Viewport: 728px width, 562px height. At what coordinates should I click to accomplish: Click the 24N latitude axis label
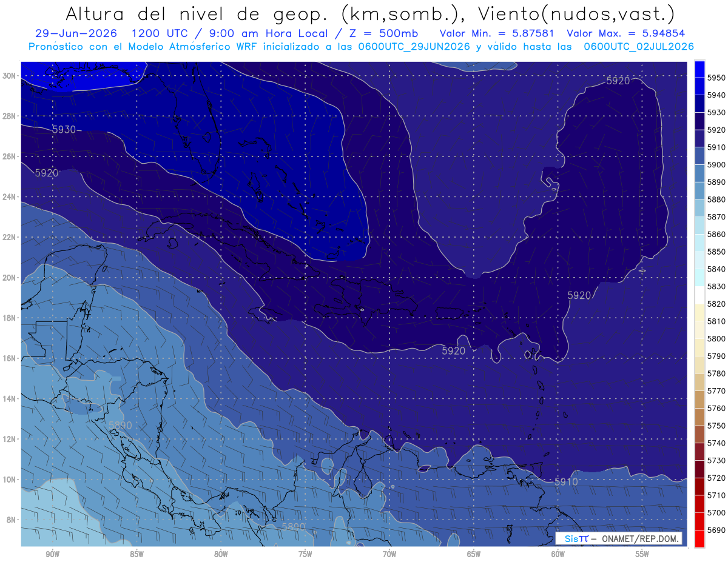[x=9, y=197]
